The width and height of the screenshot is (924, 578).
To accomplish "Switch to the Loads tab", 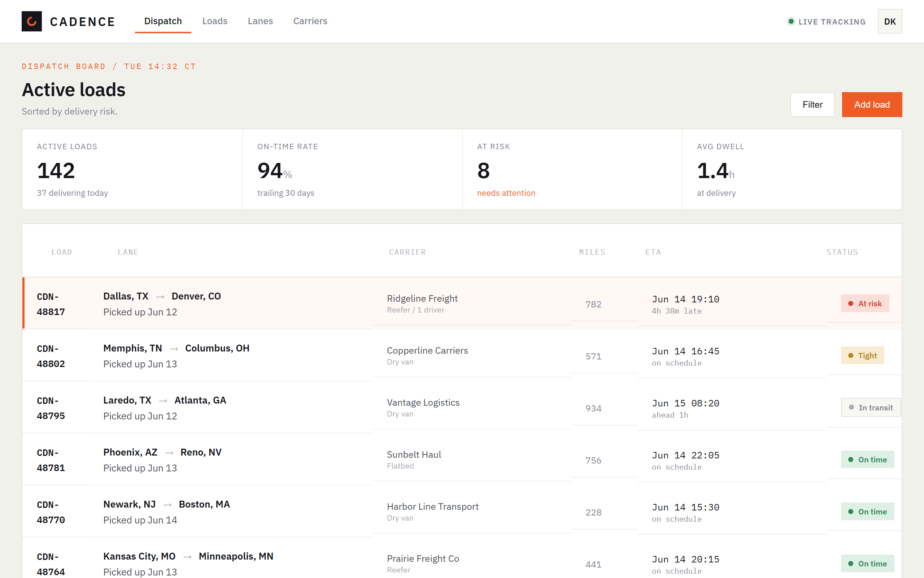I will tap(215, 21).
